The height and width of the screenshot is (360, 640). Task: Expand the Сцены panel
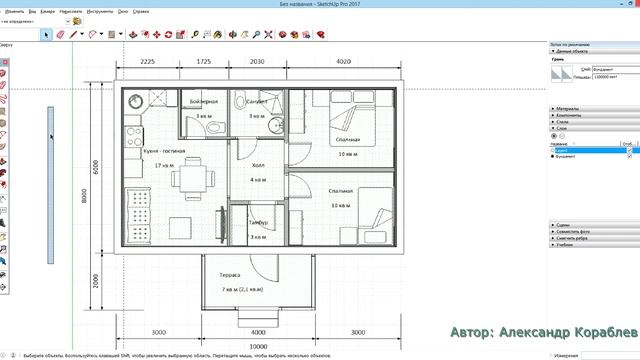click(594, 225)
